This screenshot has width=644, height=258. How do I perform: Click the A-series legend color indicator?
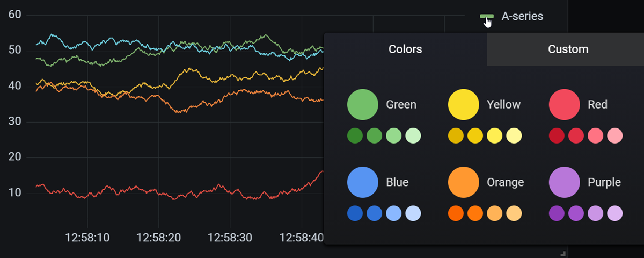486,17
